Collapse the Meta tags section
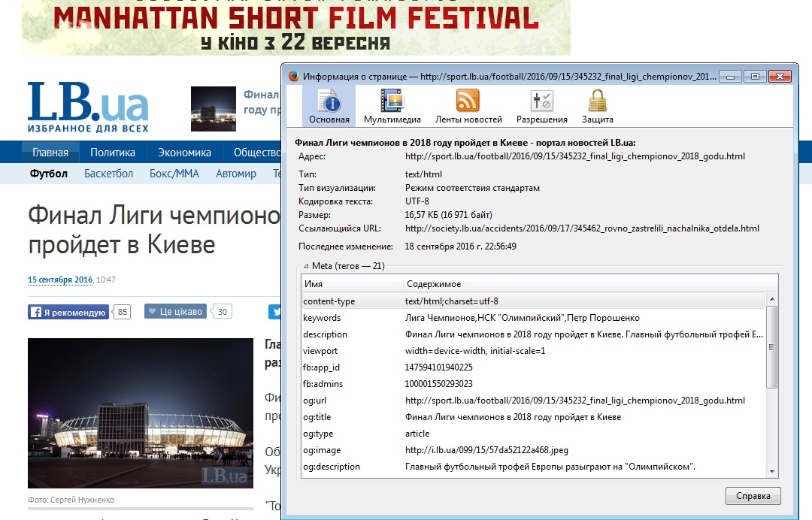This screenshot has height=520, width=812. pyautogui.click(x=305, y=266)
